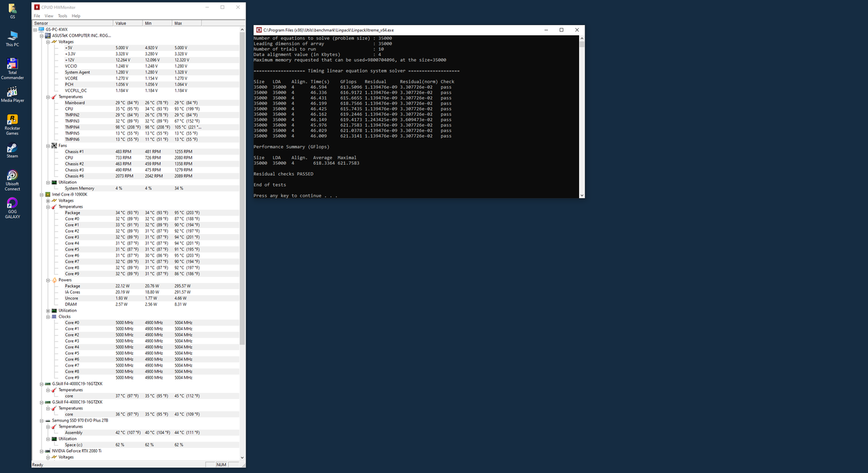The image size is (868, 473).
Task: Open the Media Player desktop shortcut
Action: pyautogui.click(x=12, y=94)
